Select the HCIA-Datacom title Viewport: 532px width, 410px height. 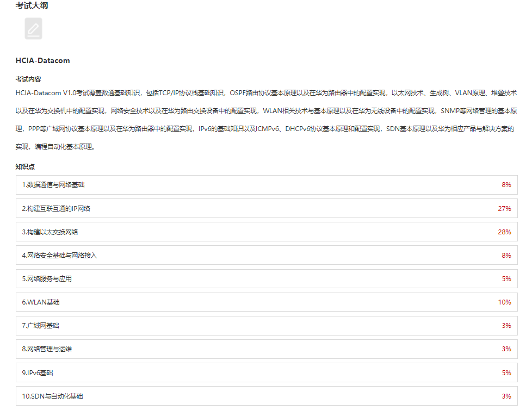(43, 61)
